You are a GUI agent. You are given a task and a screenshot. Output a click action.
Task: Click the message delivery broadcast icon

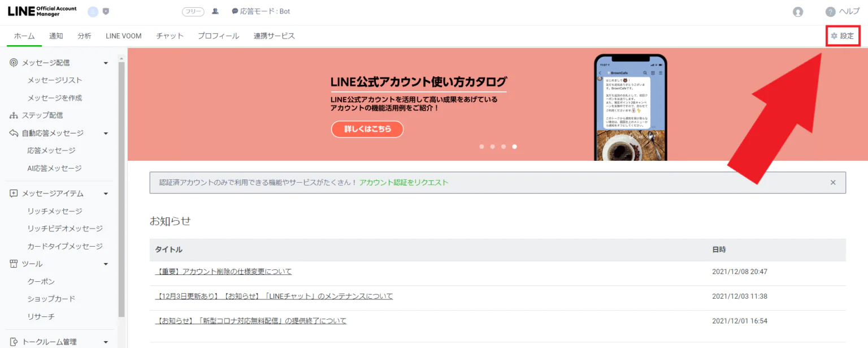(x=14, y=63)
